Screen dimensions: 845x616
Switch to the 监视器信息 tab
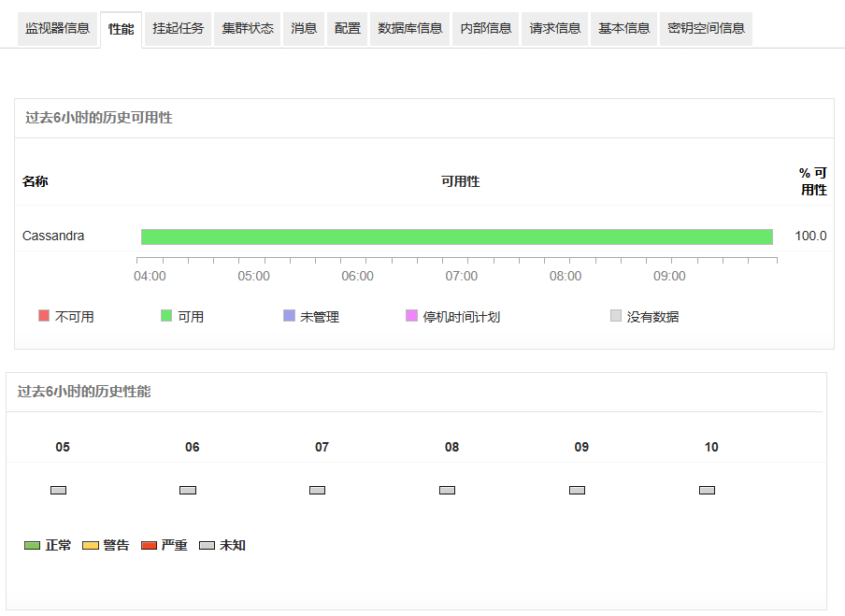(x=58, y=29)
